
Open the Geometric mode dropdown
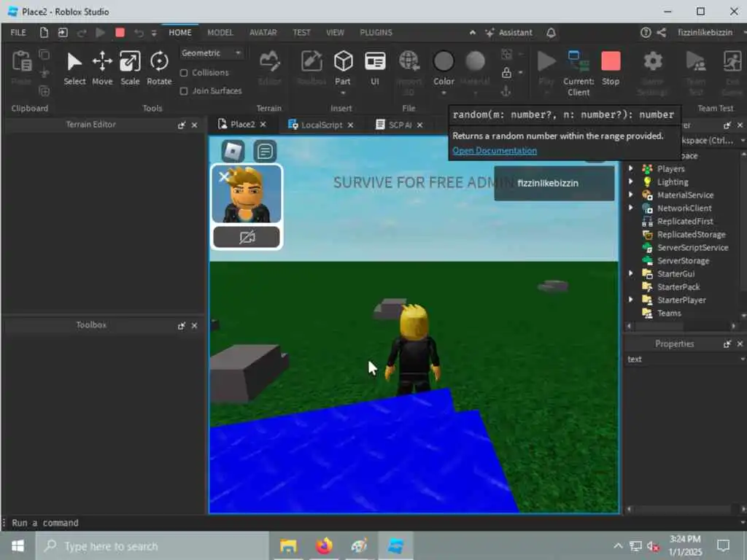[212, 52]
